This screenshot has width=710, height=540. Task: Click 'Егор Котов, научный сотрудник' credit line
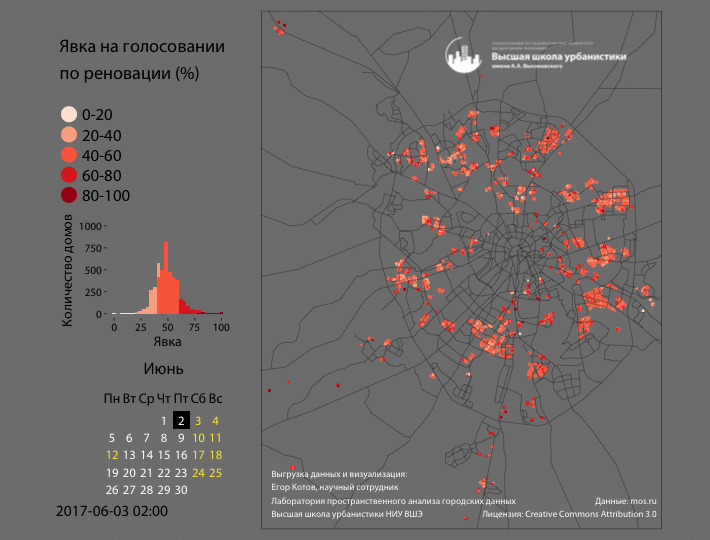(x=335, y=487)
